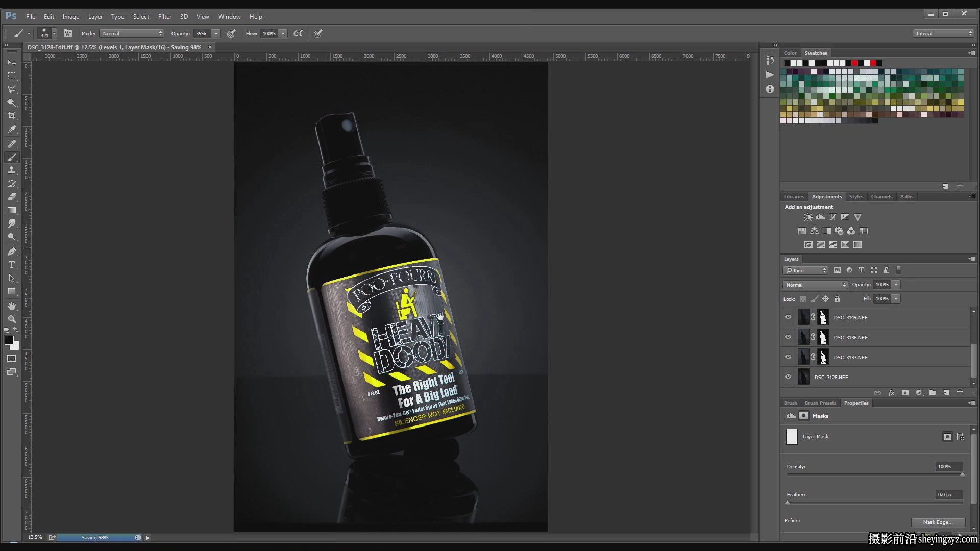This screenshot has width=980, height=551.
Task: Select the Magic Wand tool
Action: (12, 103)
